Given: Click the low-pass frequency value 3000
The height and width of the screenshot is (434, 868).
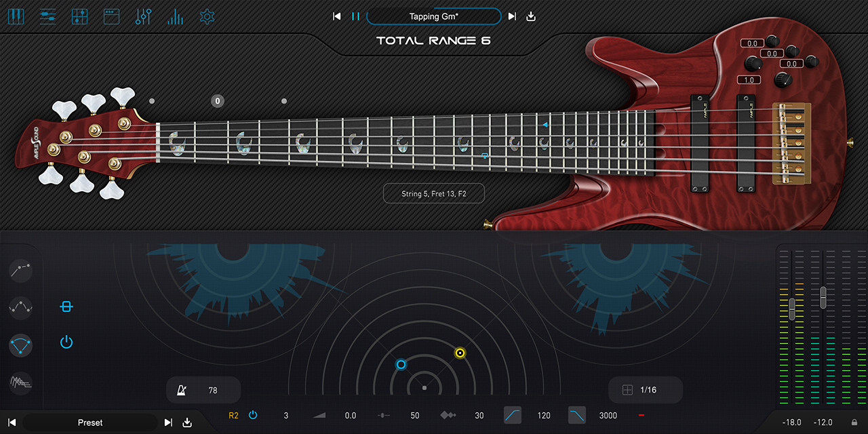Looking at the screenshot, I should point(608,415).
